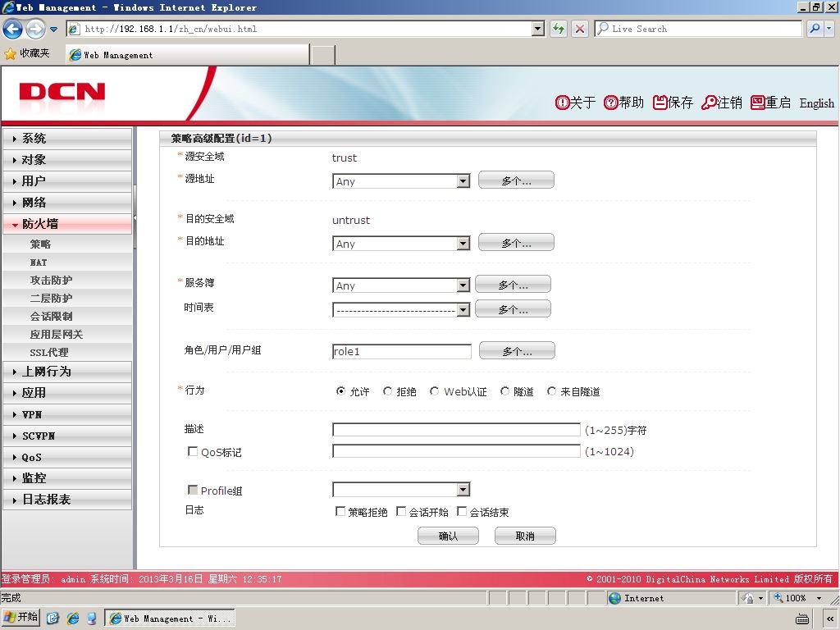Click 多个 button beside 源地址
This screenshot has height=630, width=840.
tap(516, 180)
